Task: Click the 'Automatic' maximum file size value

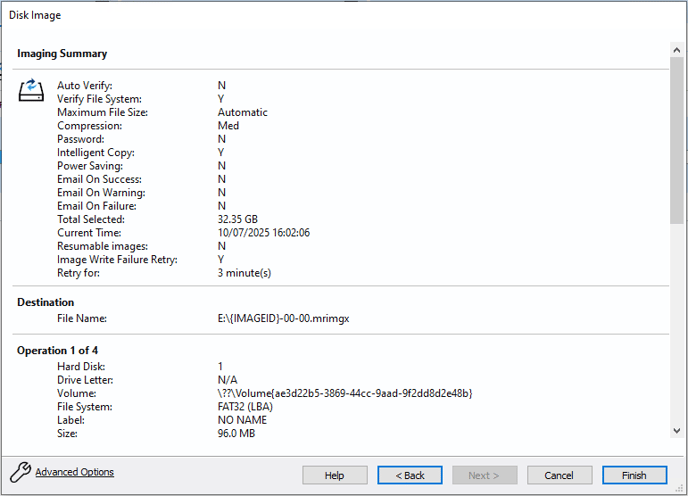Action: pyautogui.click(x=243, y=112)
